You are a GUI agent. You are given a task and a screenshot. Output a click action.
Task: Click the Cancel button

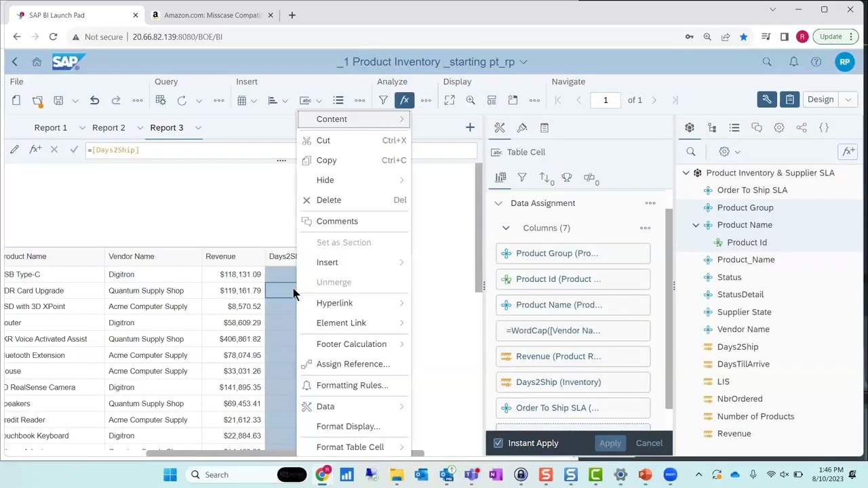(x=649, y=443)
